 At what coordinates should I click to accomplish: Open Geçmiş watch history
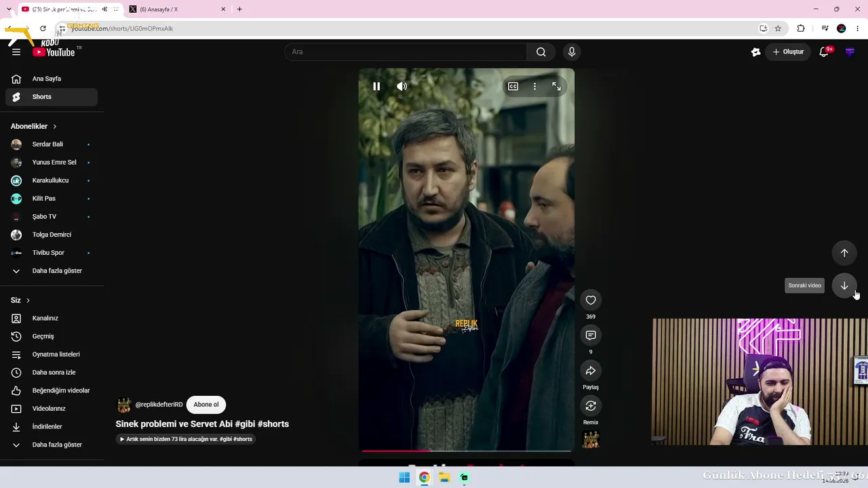(52, 336)
